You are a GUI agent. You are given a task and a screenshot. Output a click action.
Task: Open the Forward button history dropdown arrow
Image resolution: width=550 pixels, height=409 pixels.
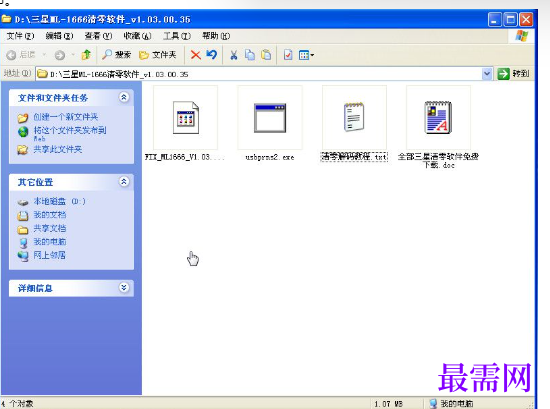coord(73,55)
